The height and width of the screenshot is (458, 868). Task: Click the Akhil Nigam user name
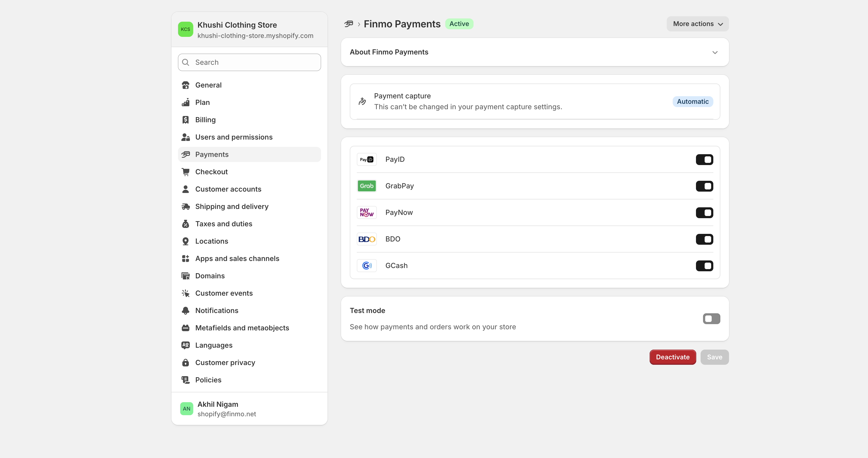[x=218, y=404]
